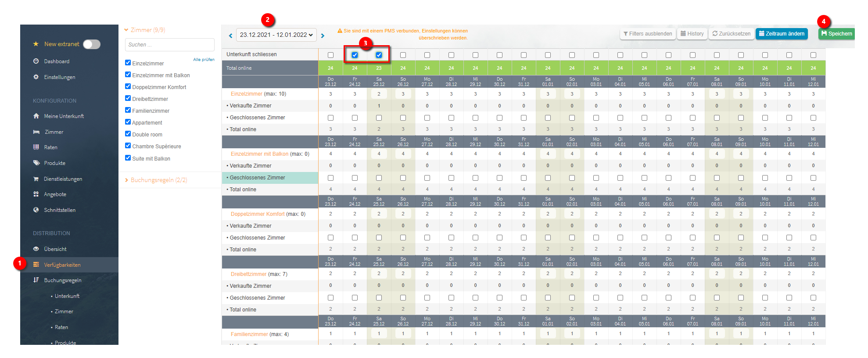The height and width of the screenshot is (358, 868).
Task: Click the Zeitraum ändern button
Action: [782, 34]
